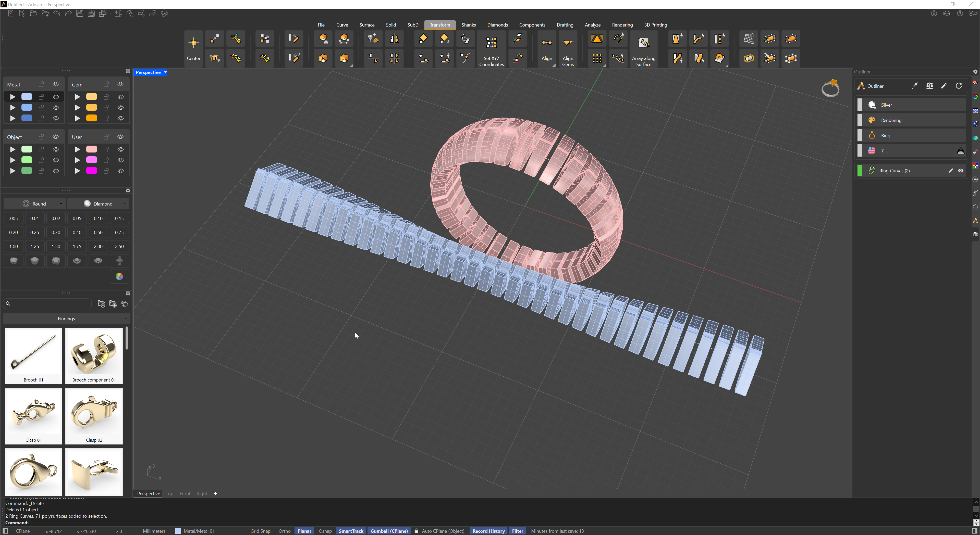Click the balance scale icon in the Outliner
980x535 pixels.
pos(929,86)
